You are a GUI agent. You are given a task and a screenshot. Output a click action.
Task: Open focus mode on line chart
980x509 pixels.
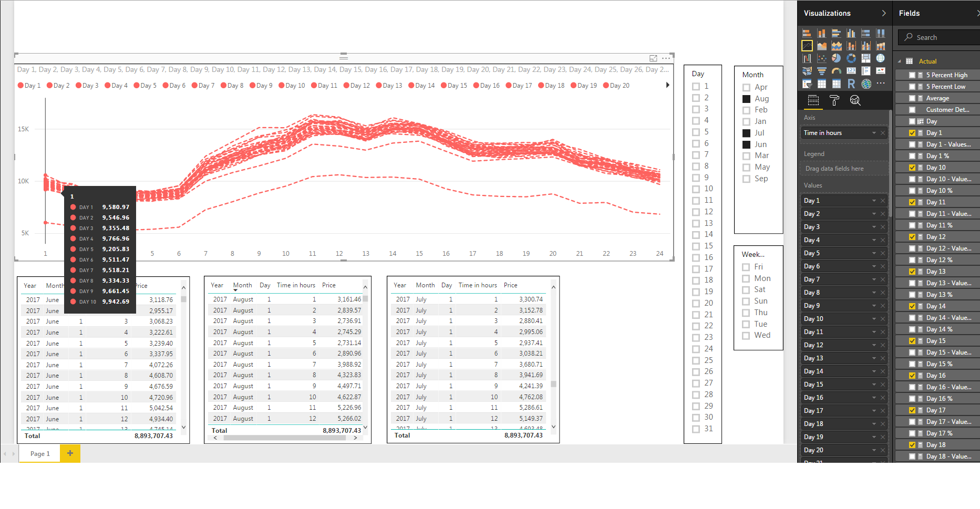pyautogui.click(x=653, y=58)
